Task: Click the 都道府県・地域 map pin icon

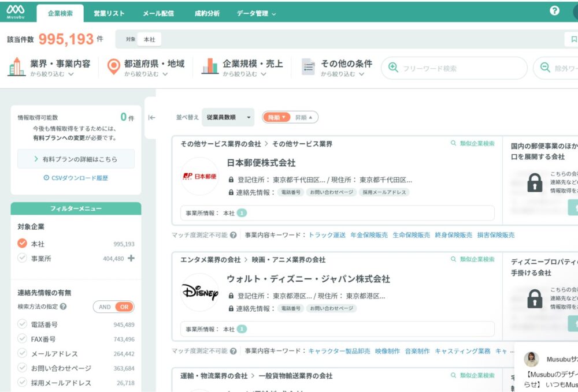Action: [x=113, y=66]
